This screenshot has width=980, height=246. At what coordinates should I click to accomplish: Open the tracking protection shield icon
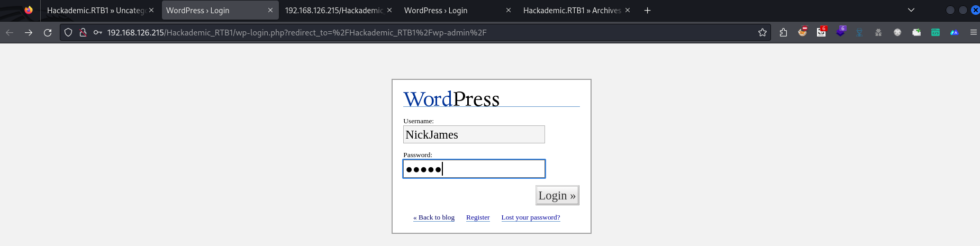(68, 32)
